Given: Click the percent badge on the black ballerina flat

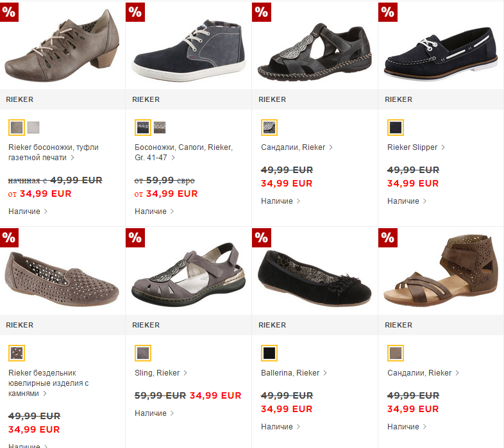Looking at the screenshot, I should 261,237.
